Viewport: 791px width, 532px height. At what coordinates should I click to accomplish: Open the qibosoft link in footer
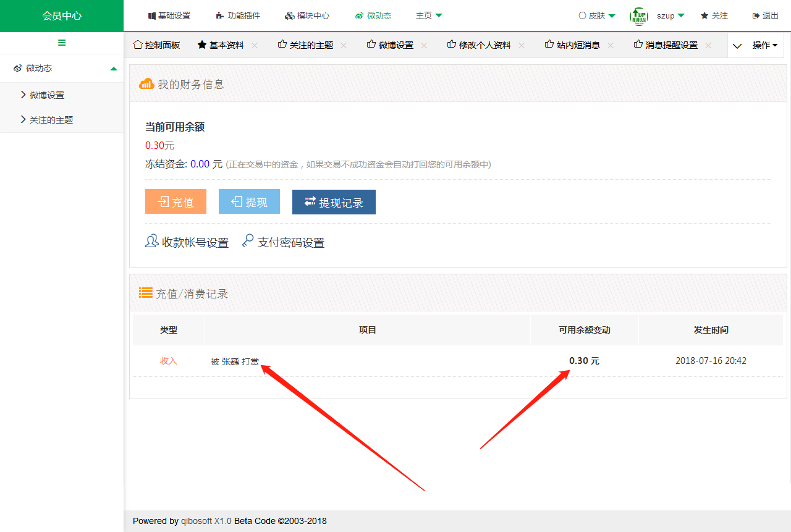pos(196,521)
